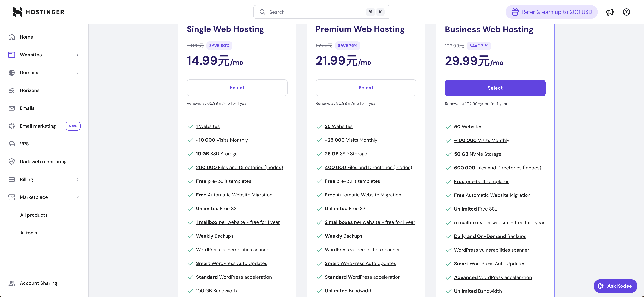Click the Emails envelope icon
644x297 pixels.
pos(11,108)
